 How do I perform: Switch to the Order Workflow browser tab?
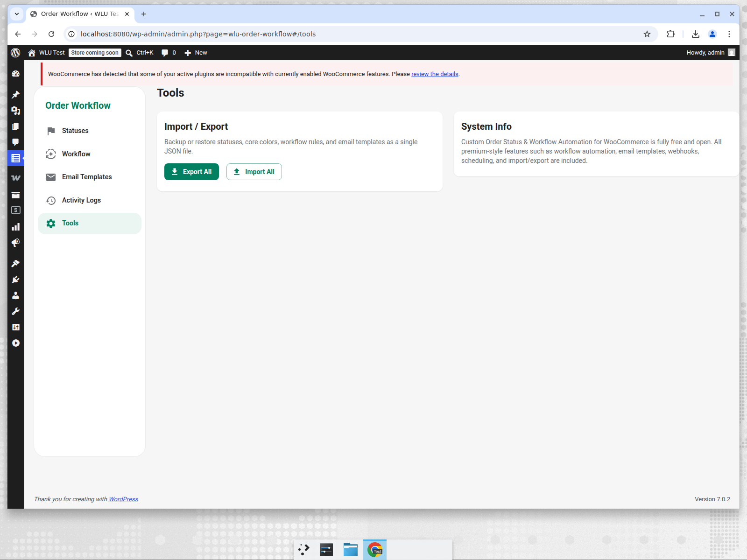(79, 14)
